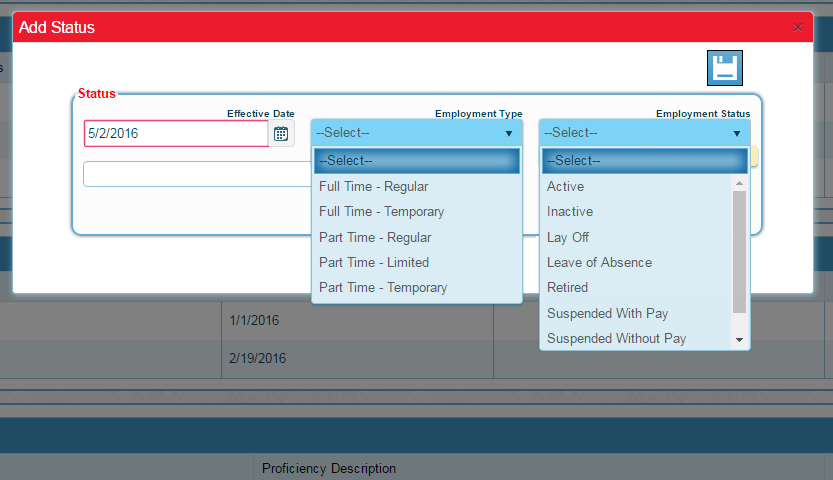
Task: Close the Add Status dialog
Action: click(797, 28)
